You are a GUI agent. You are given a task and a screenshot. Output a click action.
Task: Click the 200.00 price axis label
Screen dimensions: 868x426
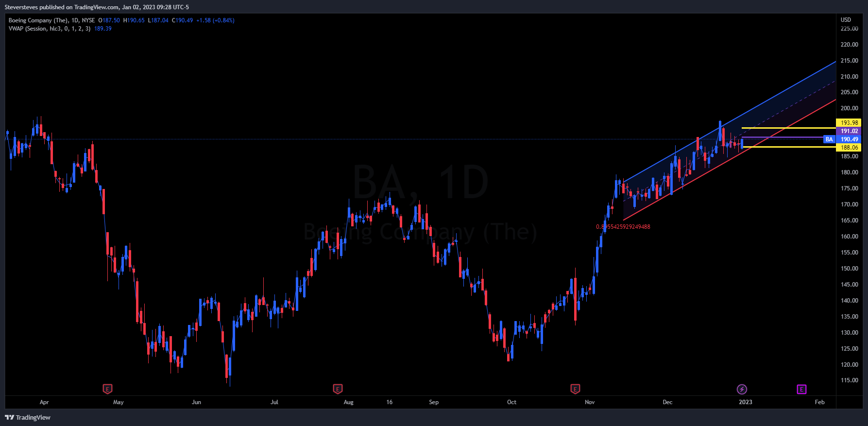tap(850, 108)
